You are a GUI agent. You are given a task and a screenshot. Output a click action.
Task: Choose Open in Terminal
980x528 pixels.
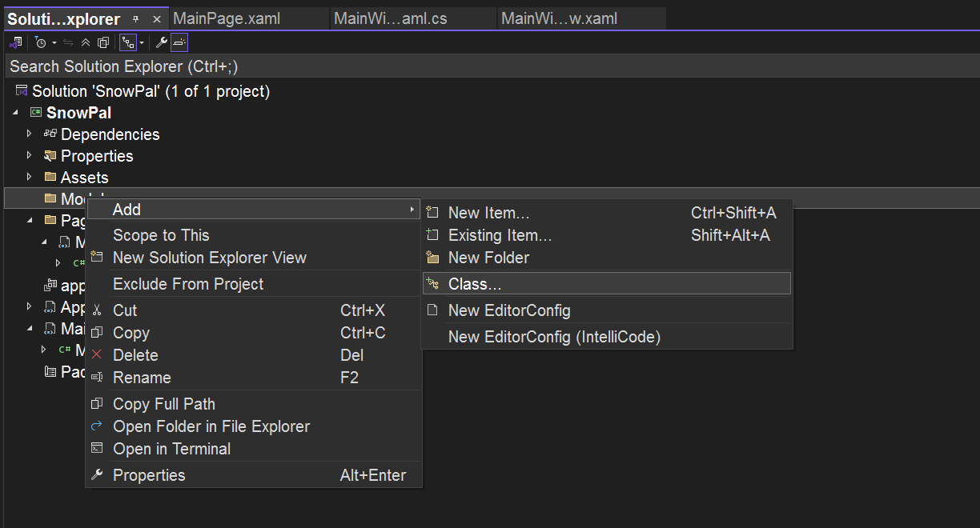254,449
